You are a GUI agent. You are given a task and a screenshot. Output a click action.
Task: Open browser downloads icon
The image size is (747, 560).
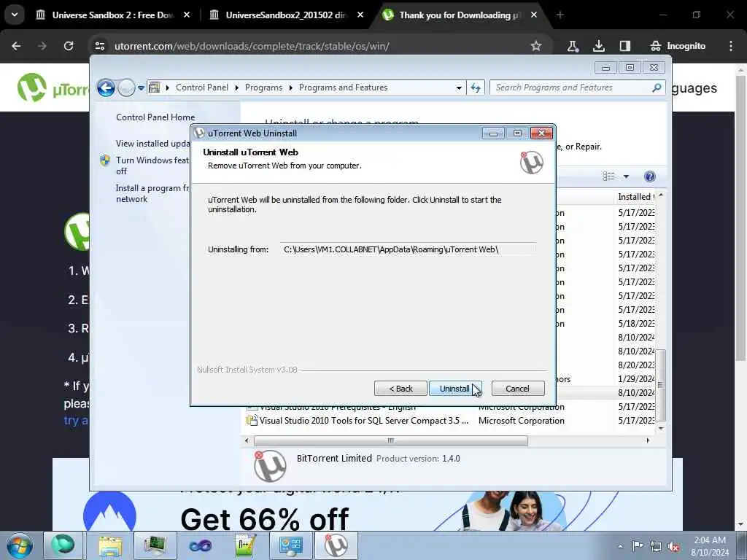(x=599, y=46)
